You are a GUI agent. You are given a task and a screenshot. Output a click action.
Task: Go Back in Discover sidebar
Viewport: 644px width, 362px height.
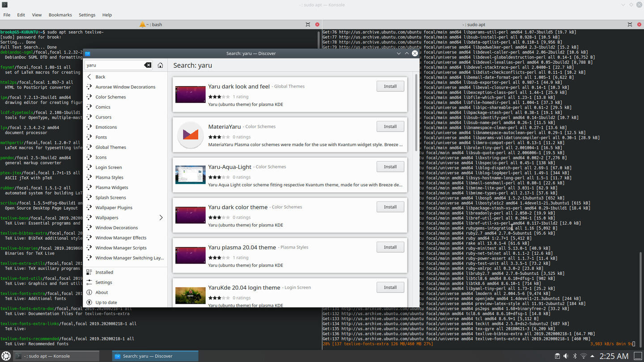(x=125, y=77)
